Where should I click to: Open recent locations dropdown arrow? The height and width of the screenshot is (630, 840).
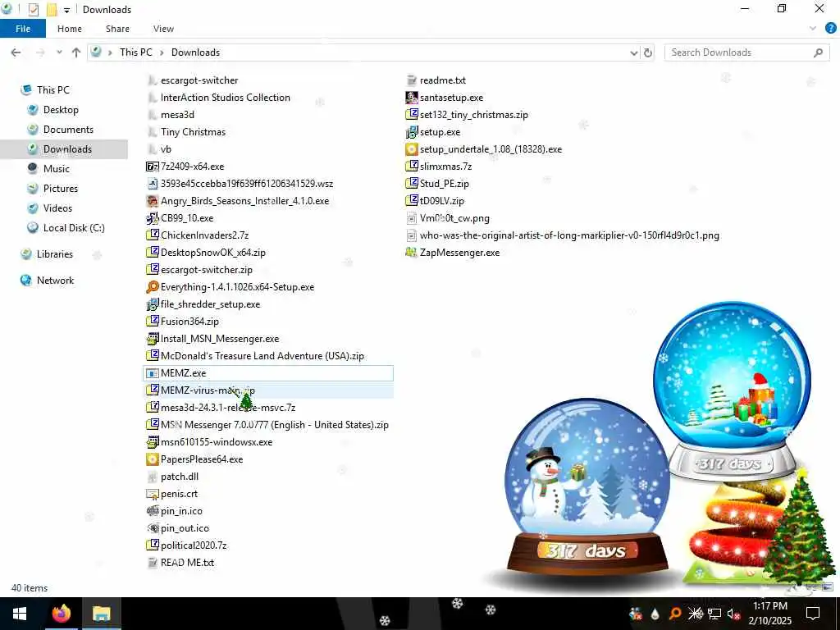point(59,52)
